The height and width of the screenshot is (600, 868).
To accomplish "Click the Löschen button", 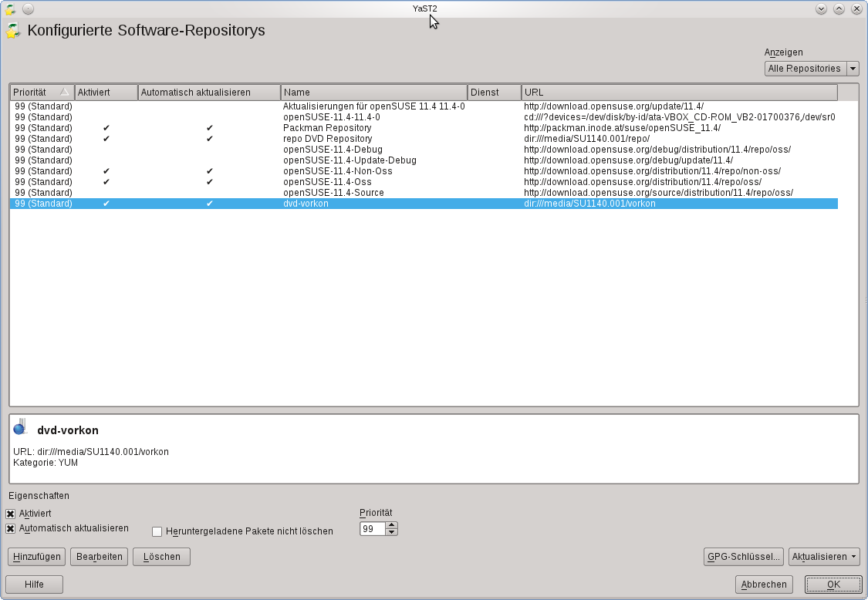I will click(162, 557).
